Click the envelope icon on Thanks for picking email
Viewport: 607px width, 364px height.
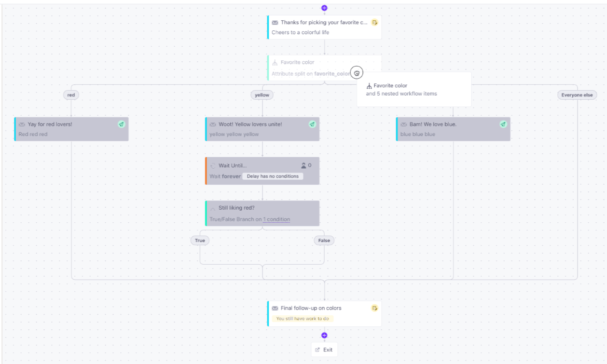click(275, 22)
